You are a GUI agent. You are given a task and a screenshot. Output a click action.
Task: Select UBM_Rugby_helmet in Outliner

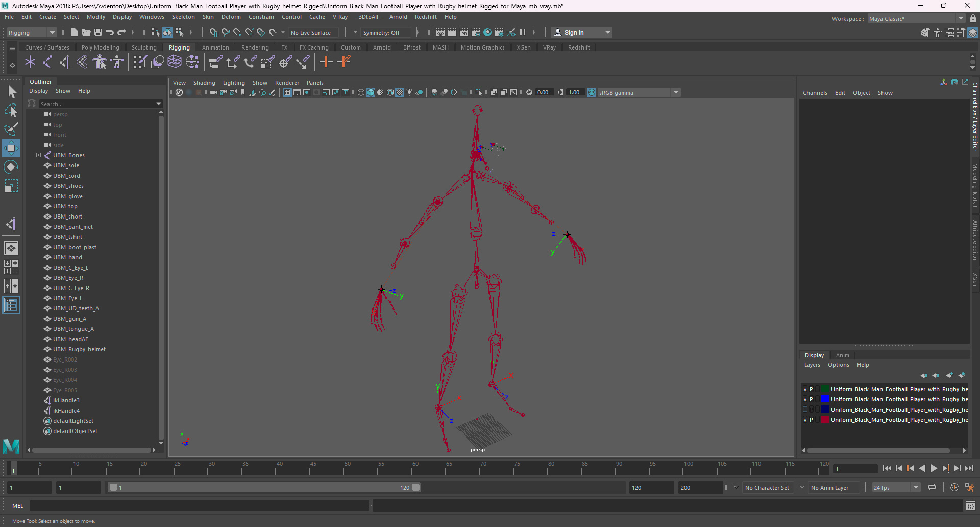click(79, 349)
